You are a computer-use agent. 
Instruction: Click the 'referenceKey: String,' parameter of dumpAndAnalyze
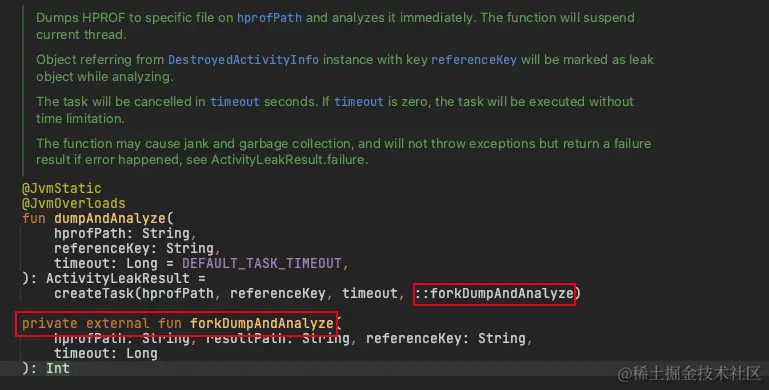point(137,248)
